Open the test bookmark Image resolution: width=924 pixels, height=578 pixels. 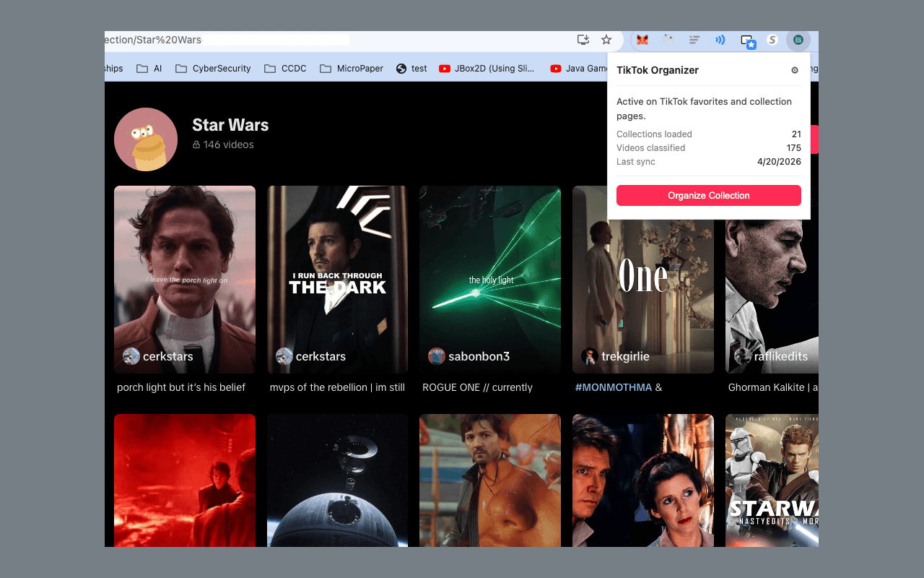[411, 69]
